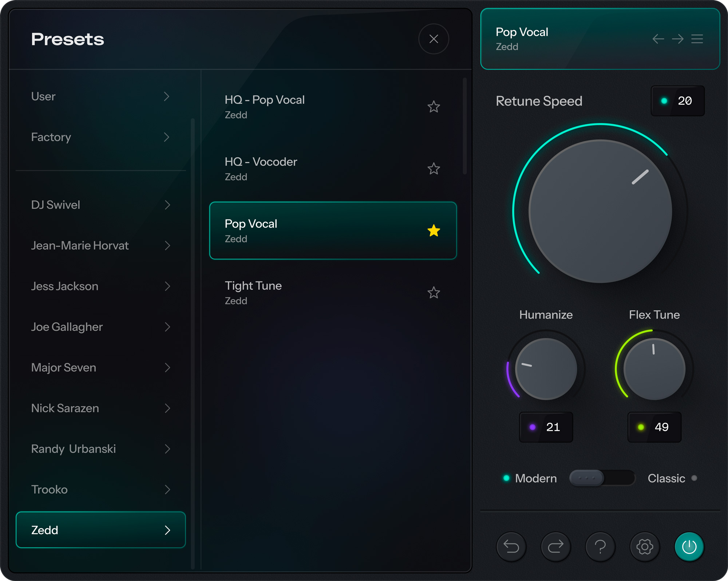The width and height of the screenshot is (728, 581).
Task: Click the Flex Tune knob
Action: pyautogui.click(x=654, y=369)
